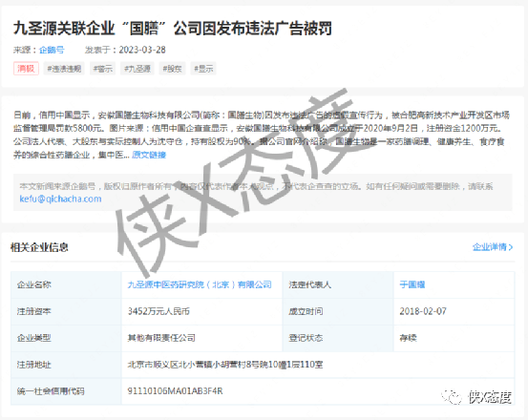Click the registered address cell text
The height and width of the screenshot is (420, 528).
pos(225,365)
